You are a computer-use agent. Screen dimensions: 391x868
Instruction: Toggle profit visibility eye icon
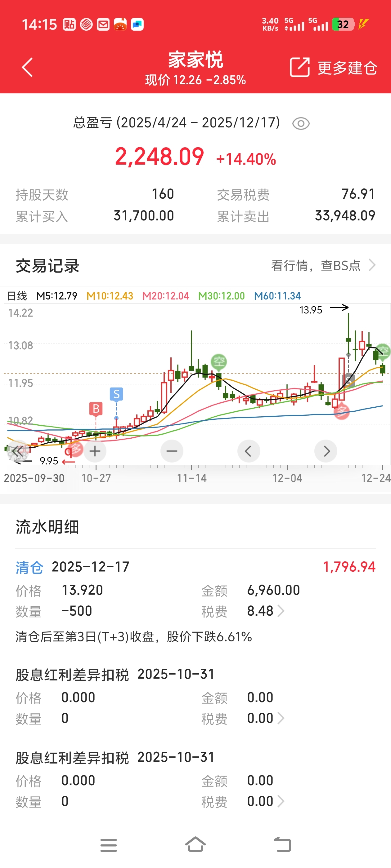pos(301,124)
